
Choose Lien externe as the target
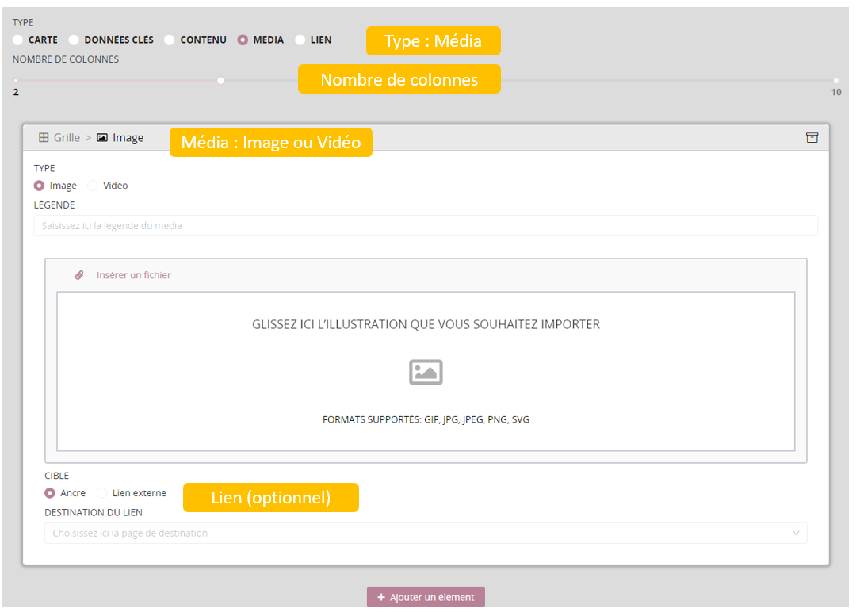click(x=102, y=493)
